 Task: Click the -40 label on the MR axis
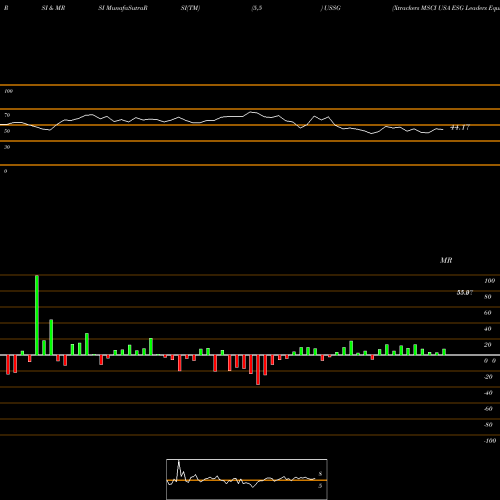(488, 393)
